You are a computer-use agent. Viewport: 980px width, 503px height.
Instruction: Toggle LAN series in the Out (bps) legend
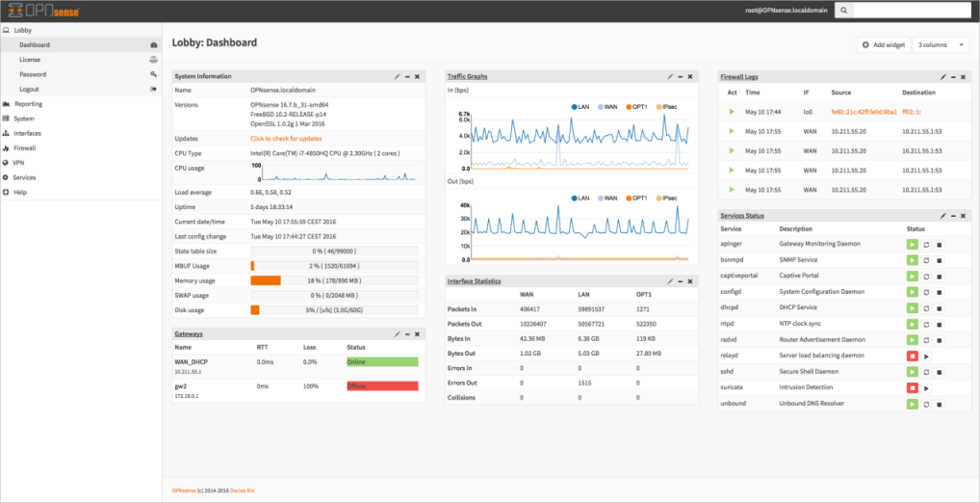[580, 198]
